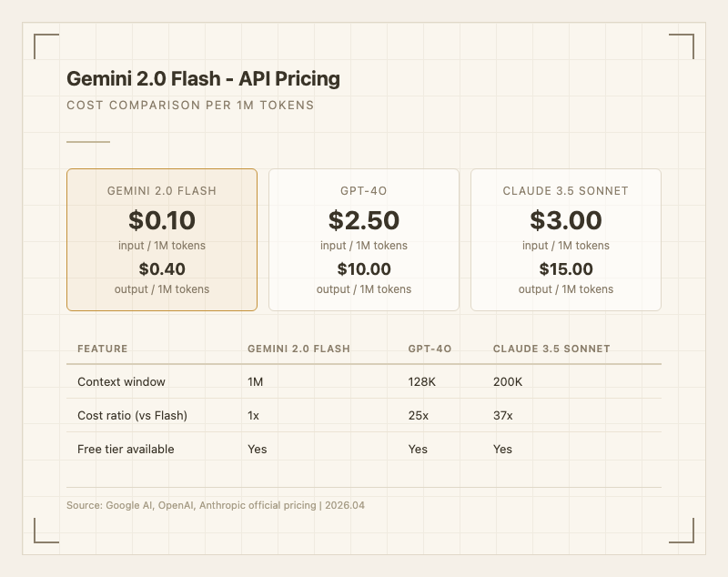This screenshot has height=577, width=728.
Task: Click the $15.00 output price
Action: coord(566,269)
